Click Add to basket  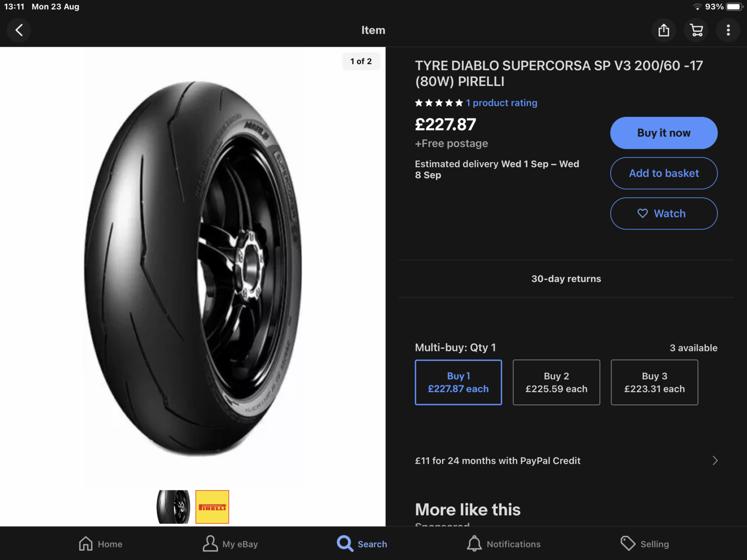point(663,173)
